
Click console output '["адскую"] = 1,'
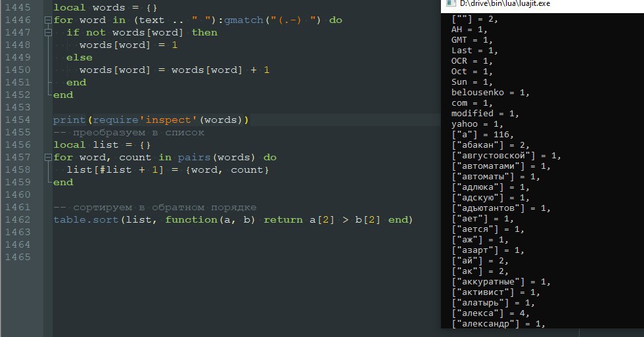pos(490,198)
